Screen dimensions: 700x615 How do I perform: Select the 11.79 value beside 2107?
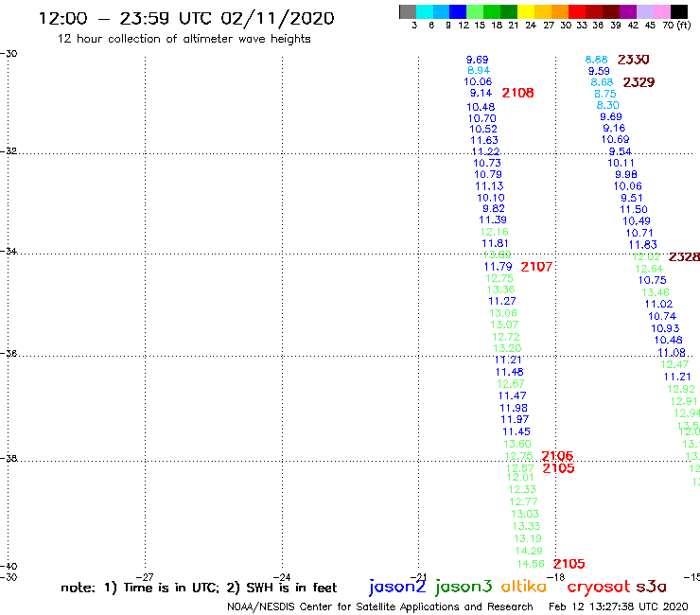[498, 267]
